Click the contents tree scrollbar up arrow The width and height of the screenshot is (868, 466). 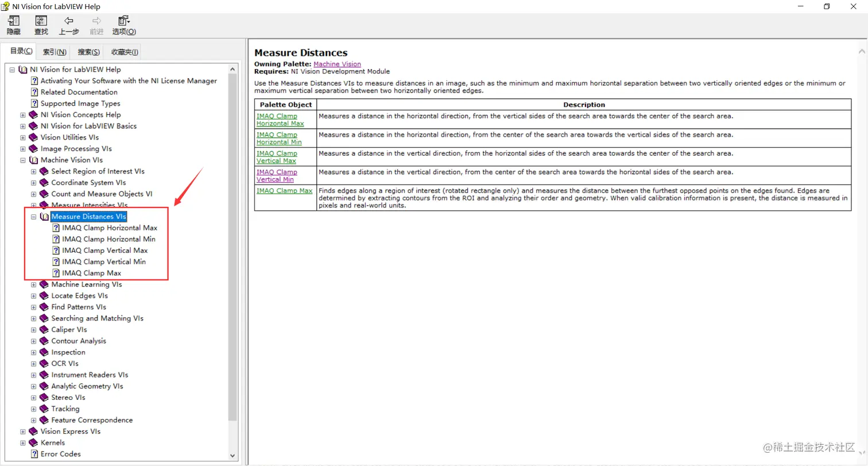click(232, 70)
